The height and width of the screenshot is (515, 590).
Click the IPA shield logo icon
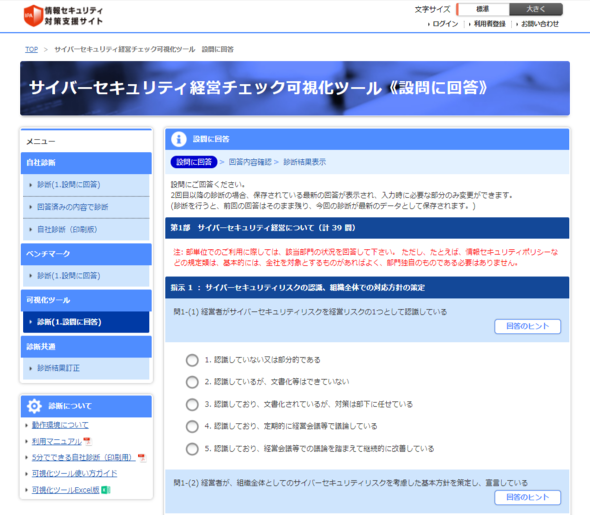point(33,15)
